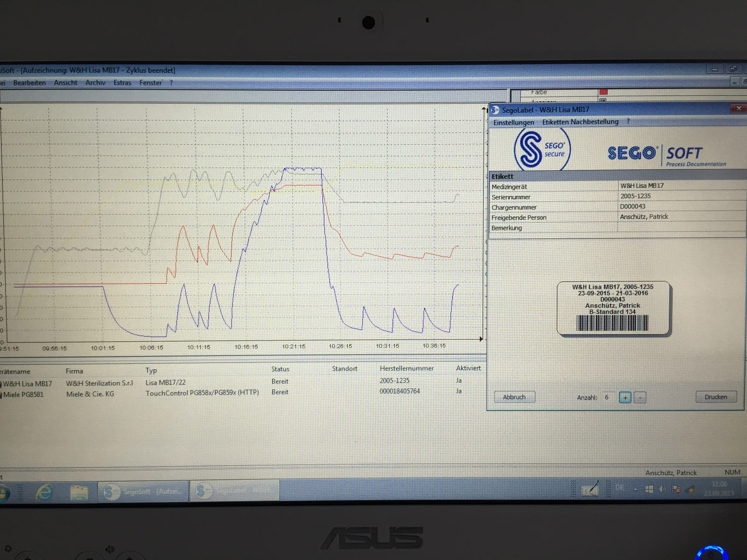The height and width of the screenshot is (560, 747).
Task: Open Etiketten Nachbestellung menu
Action: pyautogui.click(x=580, y=121)
